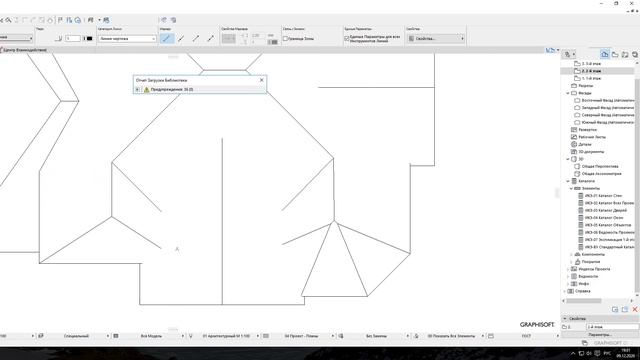Toggle the Граница Зоны checkbox
This screenshot has width=640, height=360.
[286, 39]
